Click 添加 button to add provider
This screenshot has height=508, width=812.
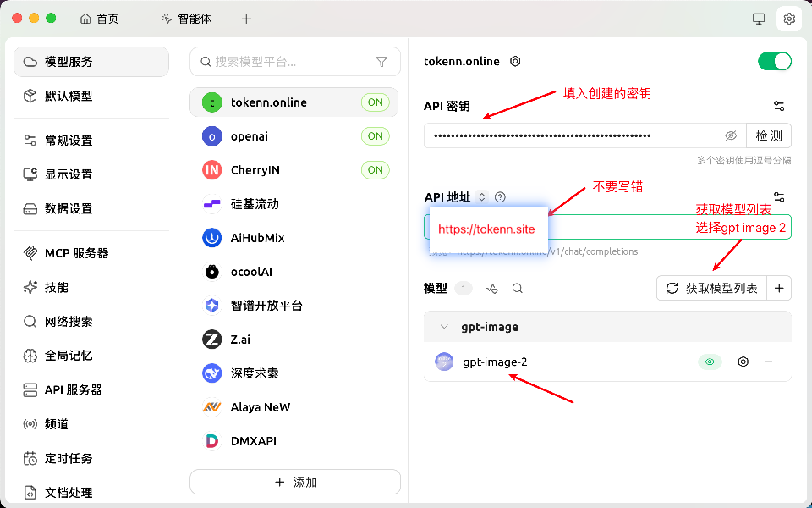[x=295, y=482]
